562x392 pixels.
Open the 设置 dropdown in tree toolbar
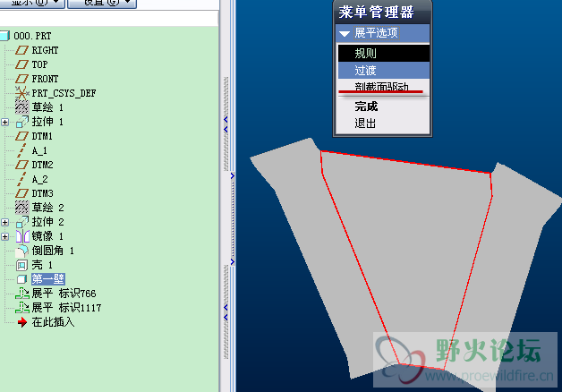102,4
